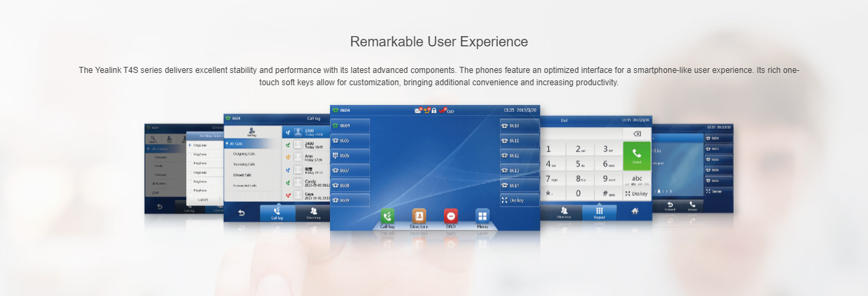This screenshot has width=868, height=296.
Task: Tap the green Send call button
Action: pos(637,156)
